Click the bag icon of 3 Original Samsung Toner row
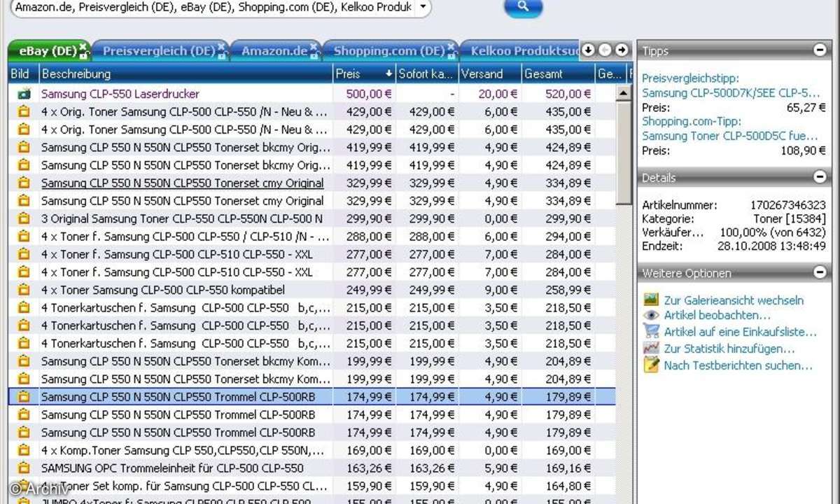840x504 pixels. tap(24, 218)
